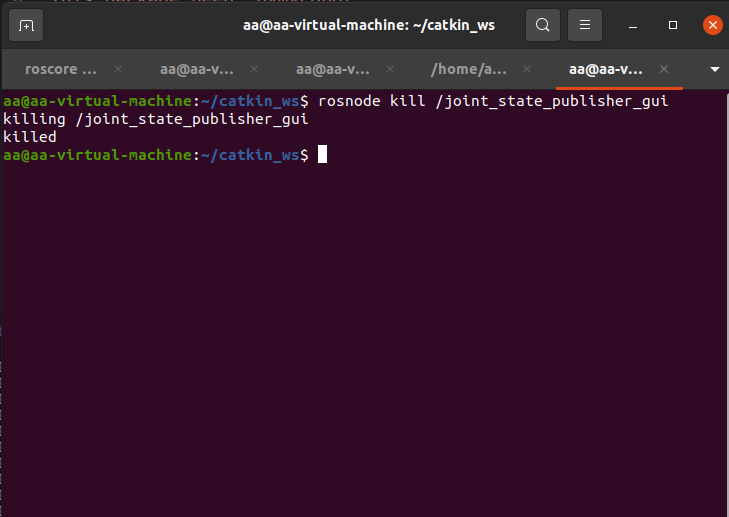Close the terminal window with the orange X
729x517 pixels.
tap(712, 25)
